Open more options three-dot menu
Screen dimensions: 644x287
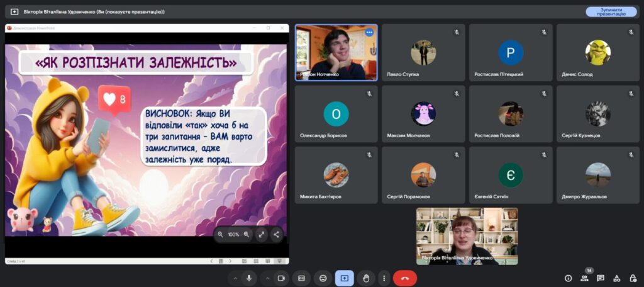pyautogui.click(x=383, y=278)
